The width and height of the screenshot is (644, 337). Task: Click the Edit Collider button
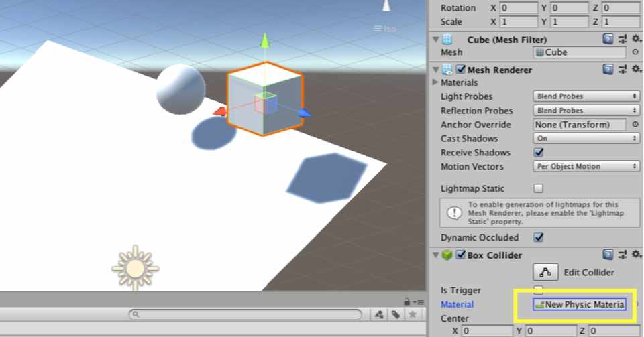[545, 272]
